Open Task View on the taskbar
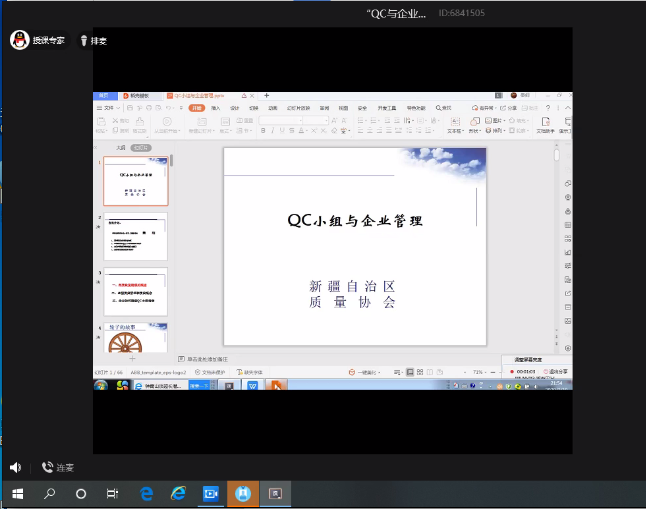This screenshot has height=509, width=646. coord(113,494)
